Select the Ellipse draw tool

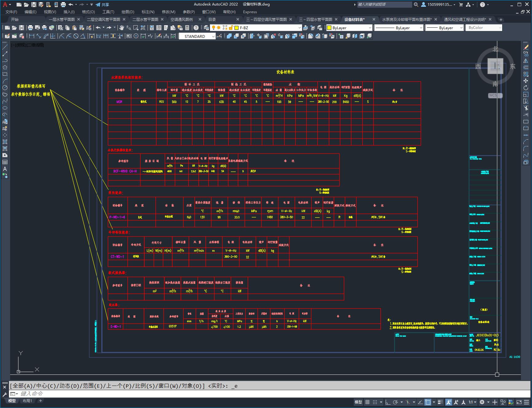(x=5, y=108)
